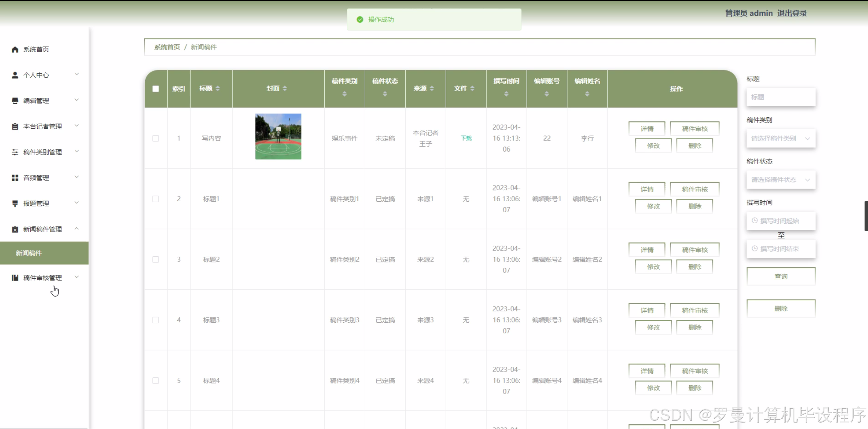Select the 新闻稿件 submenu item
This screenshot has height=429, width=868.
(x=29, y=253)
